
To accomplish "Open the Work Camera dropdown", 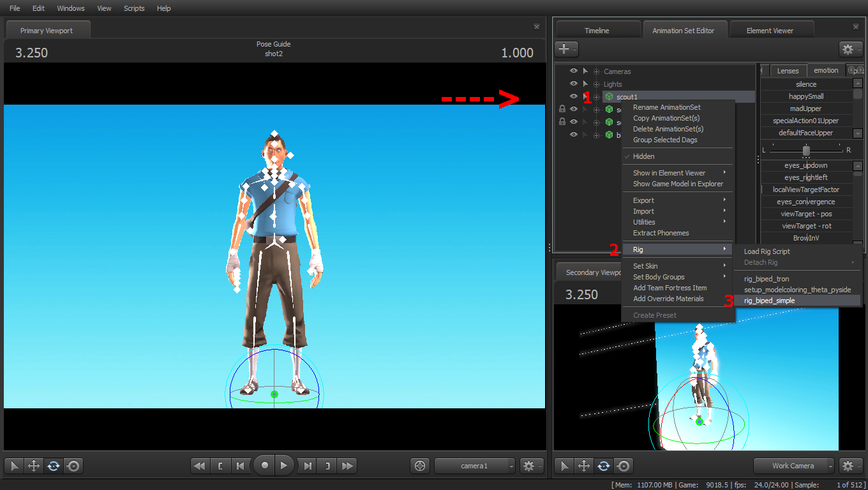I will (x=794, y=466).
